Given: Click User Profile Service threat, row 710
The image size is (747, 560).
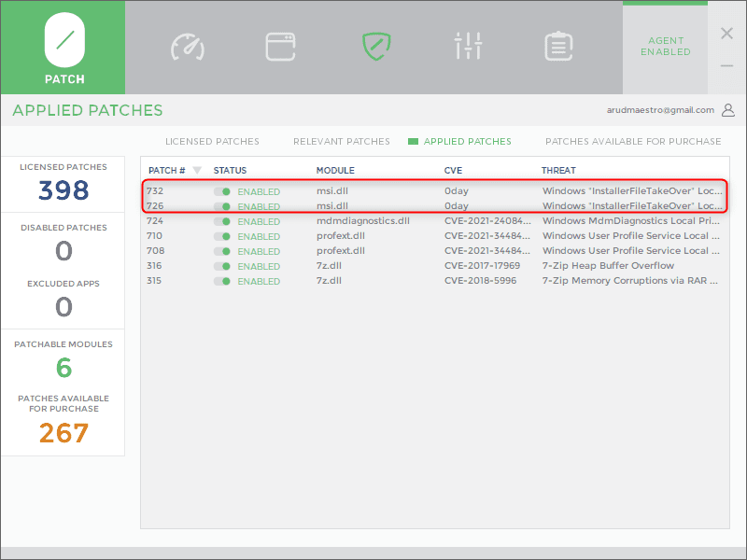Looking at the screenshot, I should tap(631, 236).
